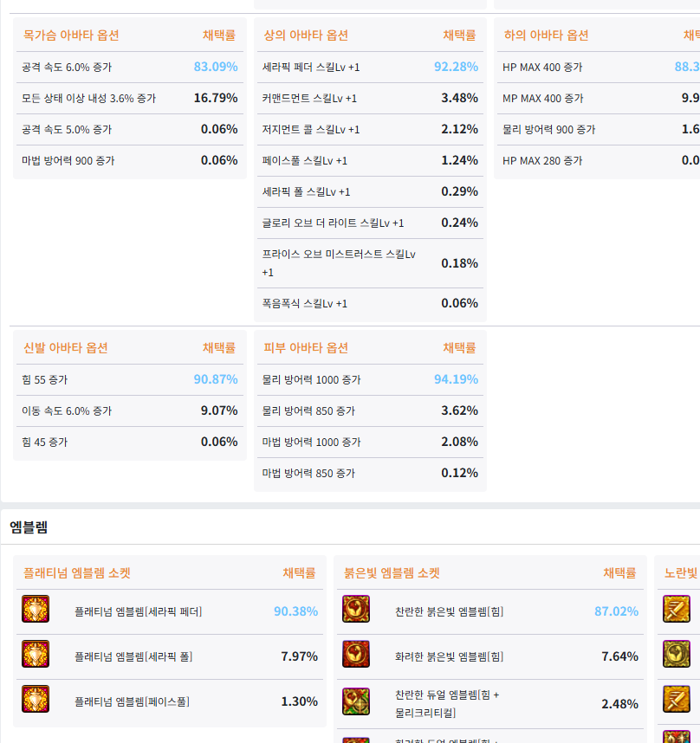700x743 pixels.
Task: Select 세라픽 폴 스킬Lv +1 option
Action: [306, 192]
